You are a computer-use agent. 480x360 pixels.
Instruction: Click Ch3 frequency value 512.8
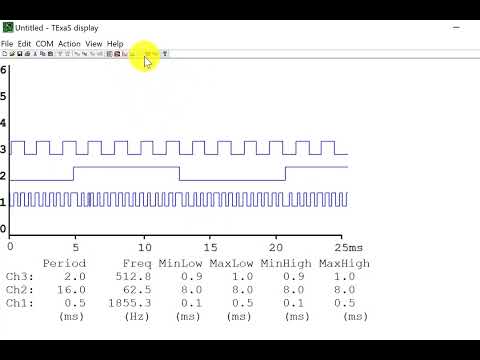click(133, 277)
